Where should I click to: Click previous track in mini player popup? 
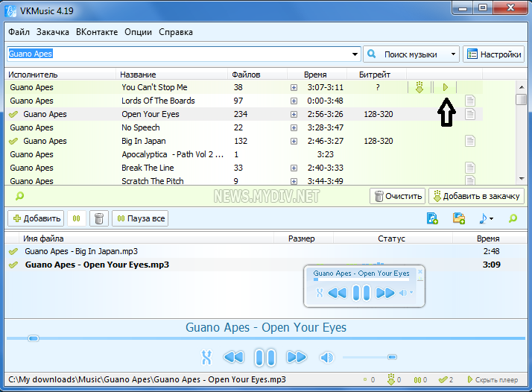tap(338, 293)
